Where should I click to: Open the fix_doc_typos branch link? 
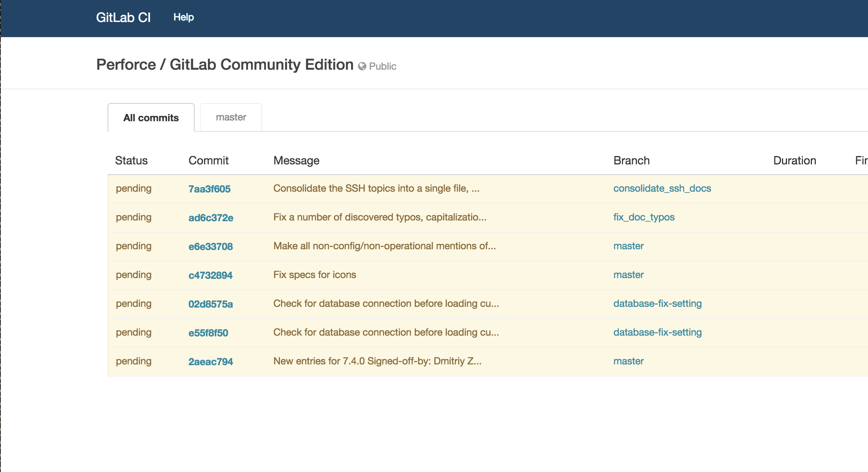tap(644, 217)
